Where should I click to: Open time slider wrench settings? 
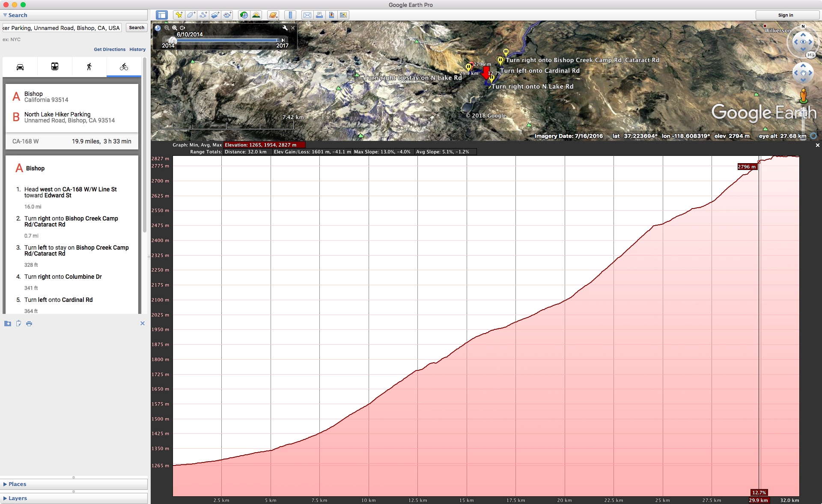285,28
